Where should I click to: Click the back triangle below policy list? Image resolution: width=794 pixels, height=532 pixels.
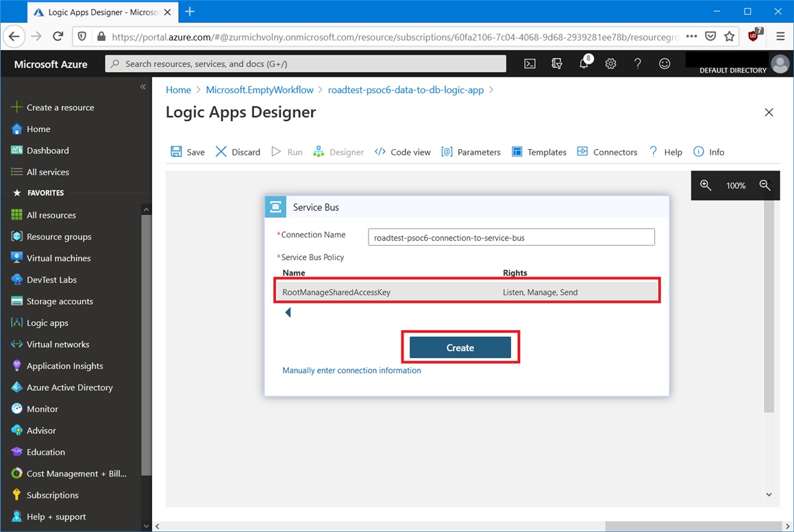click(288, 313)
